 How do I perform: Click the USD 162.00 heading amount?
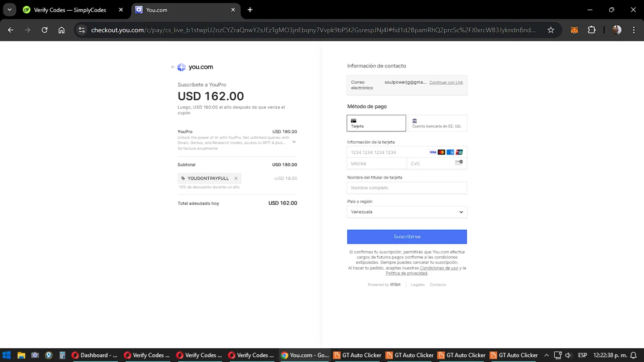211,96
